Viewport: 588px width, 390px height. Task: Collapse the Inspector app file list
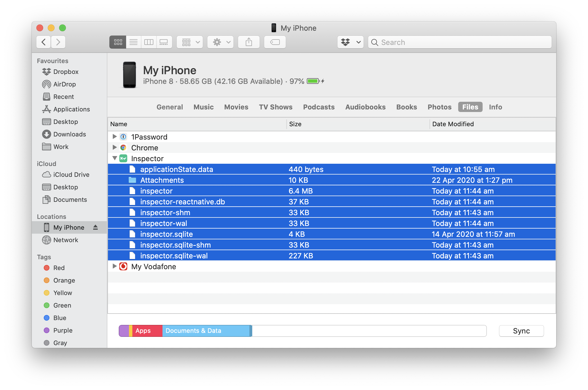point(115,158)
